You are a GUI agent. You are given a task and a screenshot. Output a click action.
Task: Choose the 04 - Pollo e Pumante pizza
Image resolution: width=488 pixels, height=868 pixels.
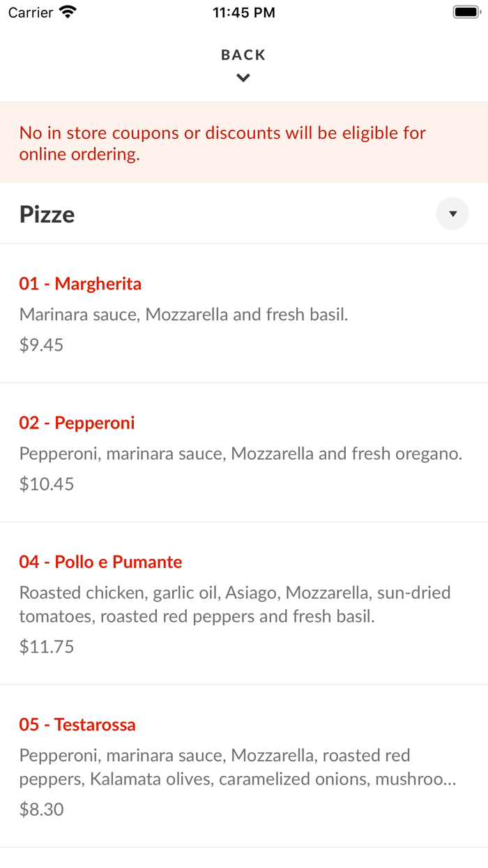point(100,561)
